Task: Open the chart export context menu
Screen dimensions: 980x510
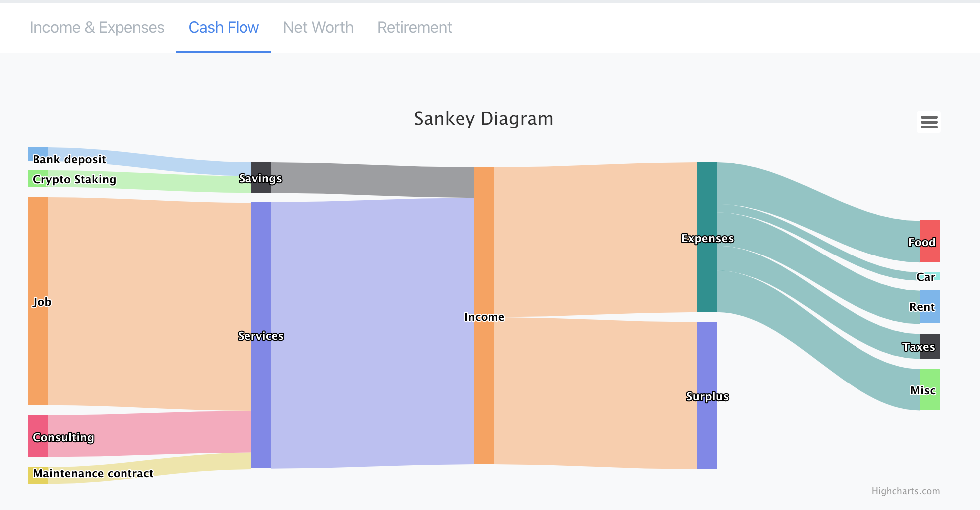Action: [928, 122]
